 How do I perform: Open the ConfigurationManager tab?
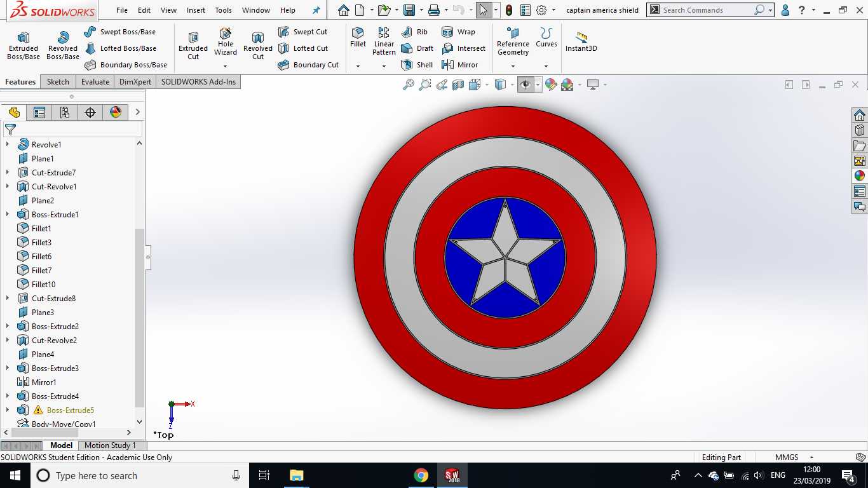65,112
